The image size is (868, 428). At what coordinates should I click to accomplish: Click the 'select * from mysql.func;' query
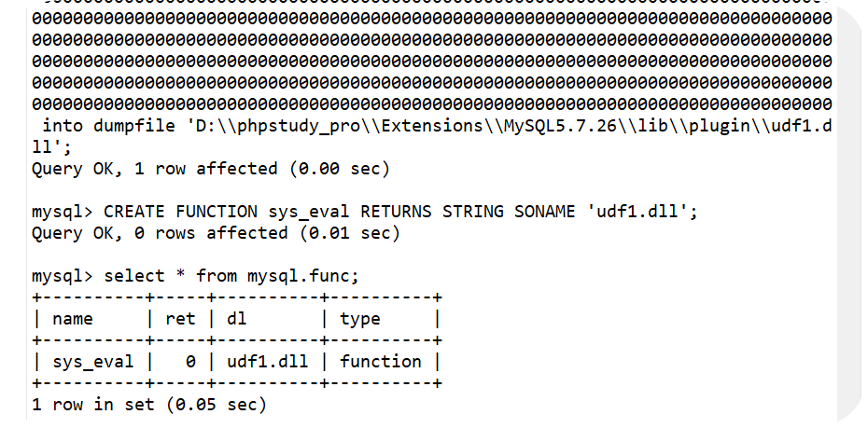(231, 276)
